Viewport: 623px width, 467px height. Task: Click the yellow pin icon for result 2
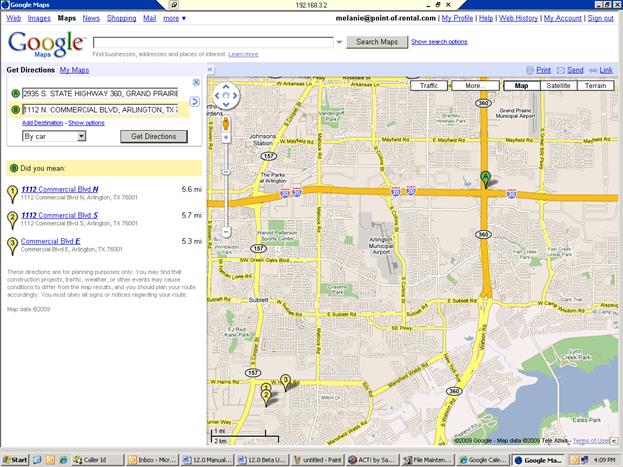point(12,219)
